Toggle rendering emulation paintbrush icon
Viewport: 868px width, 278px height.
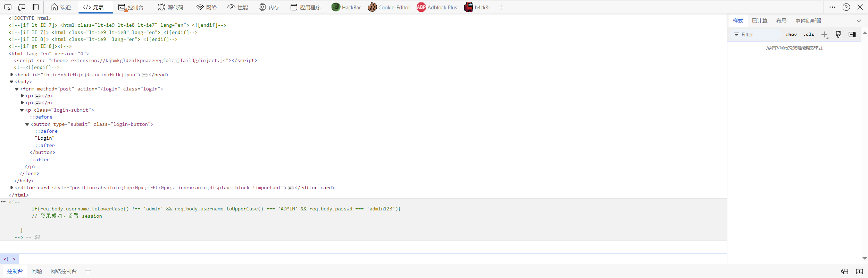point(838,34)
